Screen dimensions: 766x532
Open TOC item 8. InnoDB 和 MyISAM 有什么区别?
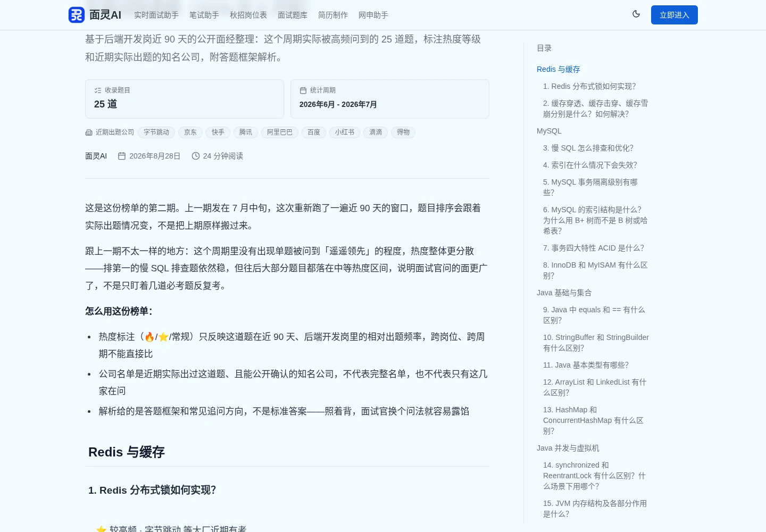click(x=596, y=270)
